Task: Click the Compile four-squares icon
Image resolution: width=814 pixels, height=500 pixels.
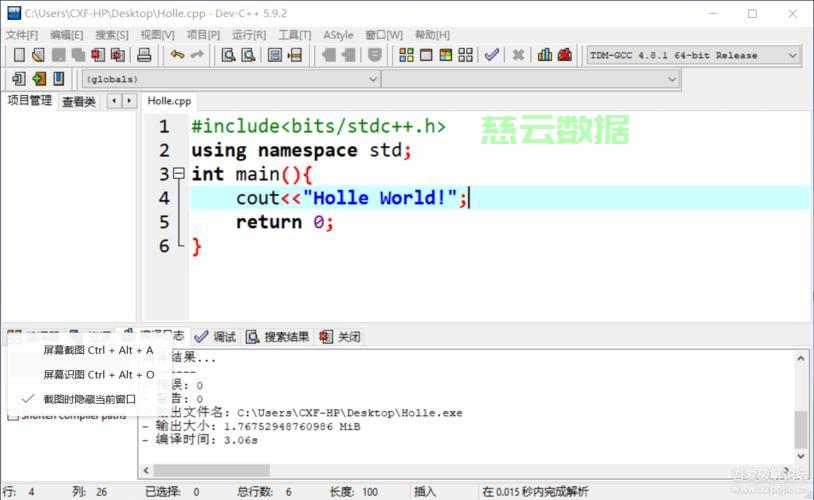Action: 406,55
